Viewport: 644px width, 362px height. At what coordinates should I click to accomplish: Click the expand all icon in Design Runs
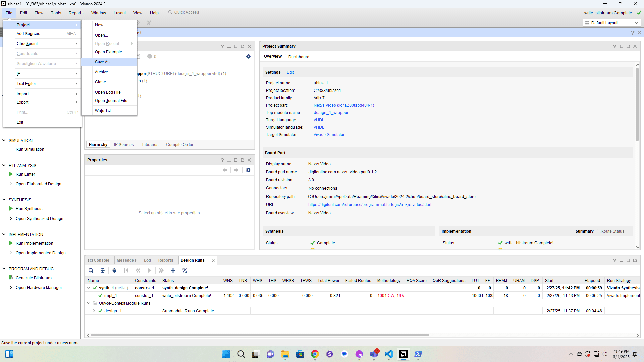[x=114, y=270]
